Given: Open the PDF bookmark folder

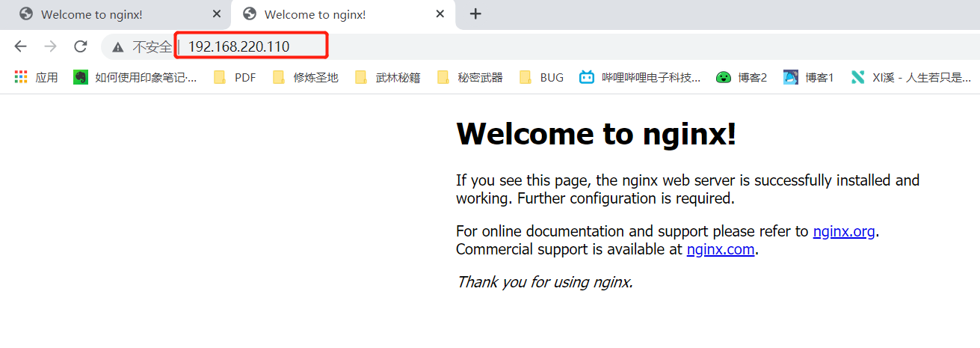Looking at the screenshot, I should tap(235, 76).
